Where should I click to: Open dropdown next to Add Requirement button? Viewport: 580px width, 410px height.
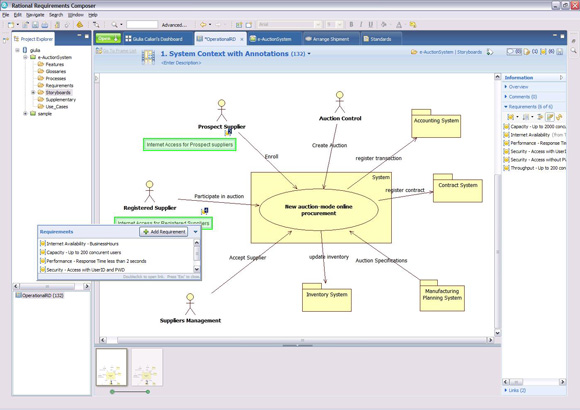point(195,232)
